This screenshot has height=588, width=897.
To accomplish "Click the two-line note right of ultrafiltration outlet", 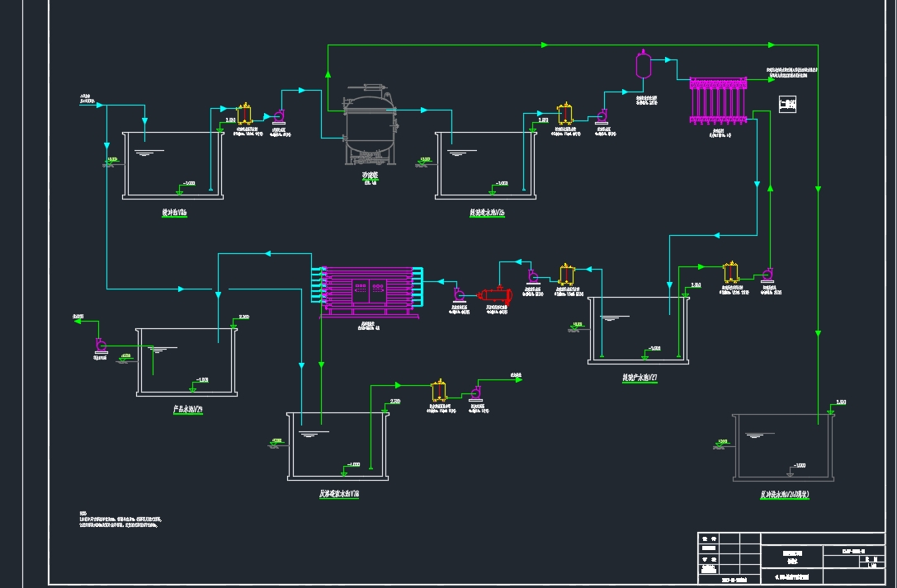I will (791, 73).
